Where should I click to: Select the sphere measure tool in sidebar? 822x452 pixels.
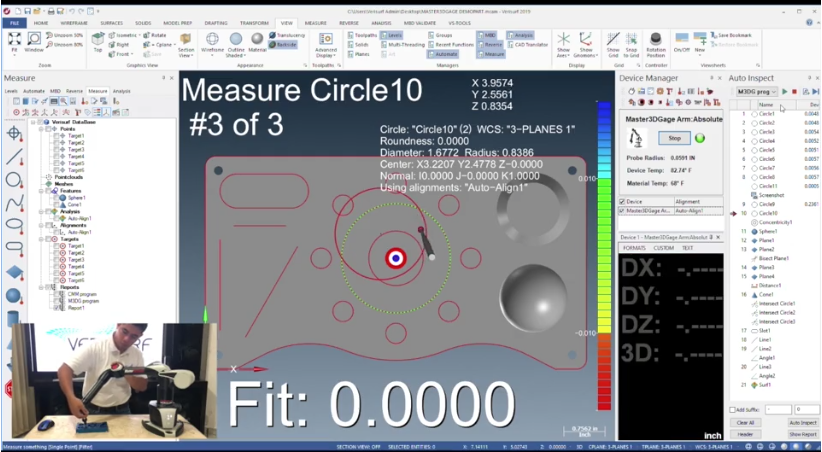tap(14, 295)
